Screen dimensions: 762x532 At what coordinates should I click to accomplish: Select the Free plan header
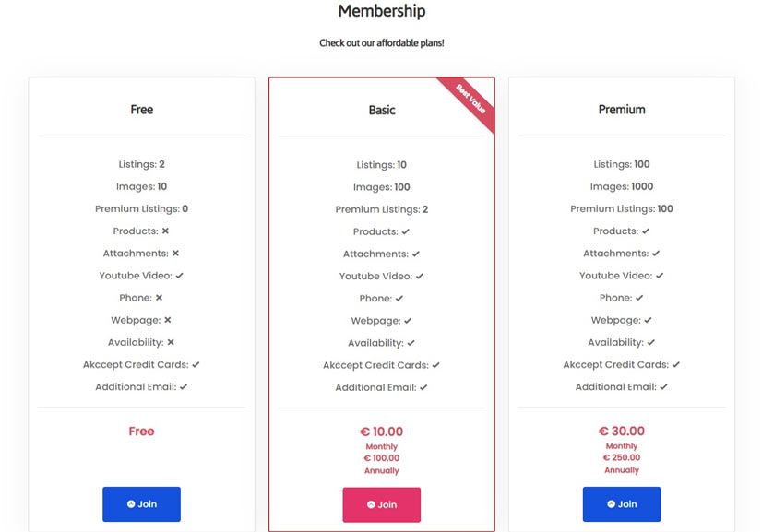tap(141, 109)
